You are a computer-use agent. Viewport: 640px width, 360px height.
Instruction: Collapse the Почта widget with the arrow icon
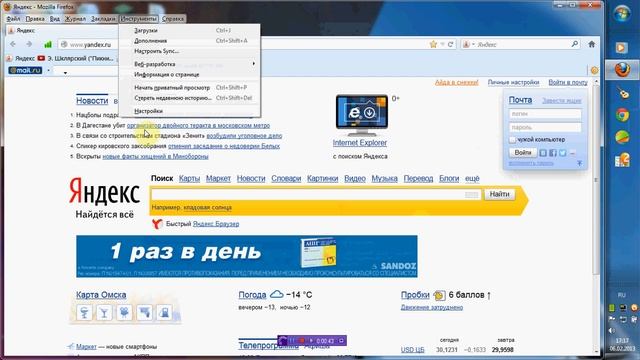[580, 163]
